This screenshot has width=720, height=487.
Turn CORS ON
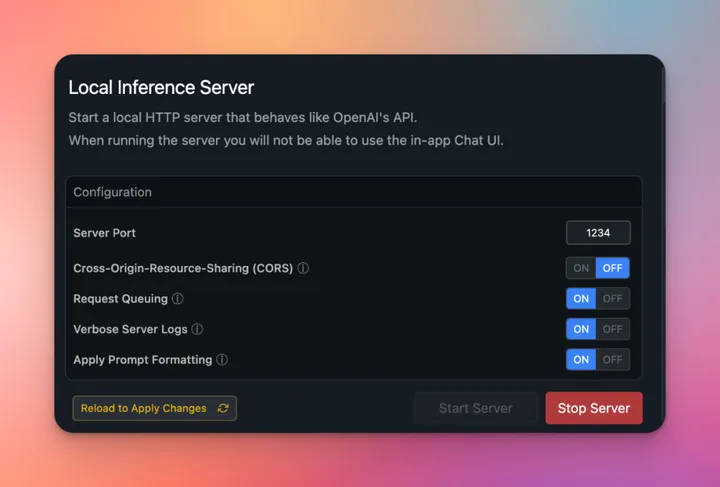[x=581, y=268]
